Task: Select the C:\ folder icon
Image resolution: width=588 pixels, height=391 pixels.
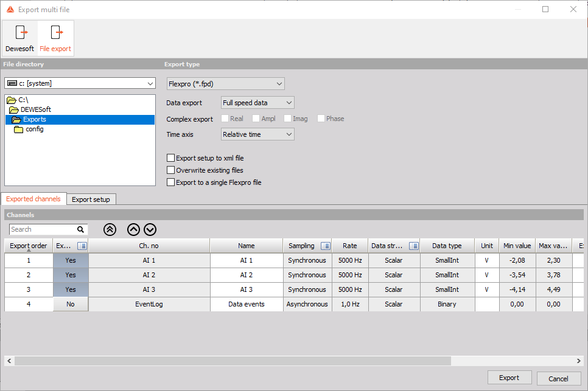Action: coord(11,100)
